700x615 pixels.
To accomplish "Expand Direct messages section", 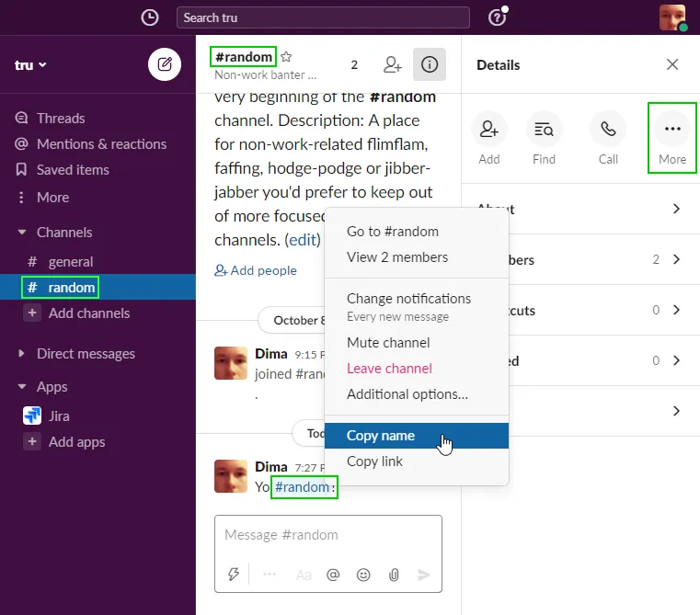I will [x=21, y=354].
